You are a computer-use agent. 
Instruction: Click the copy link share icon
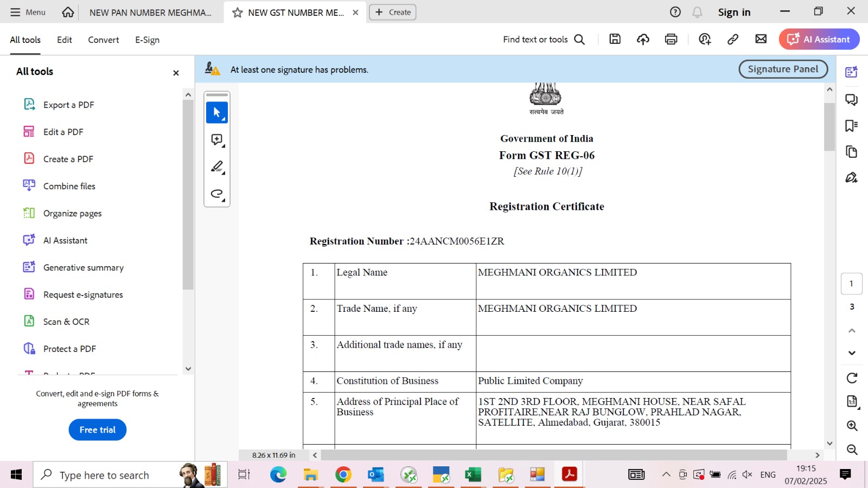733,39
